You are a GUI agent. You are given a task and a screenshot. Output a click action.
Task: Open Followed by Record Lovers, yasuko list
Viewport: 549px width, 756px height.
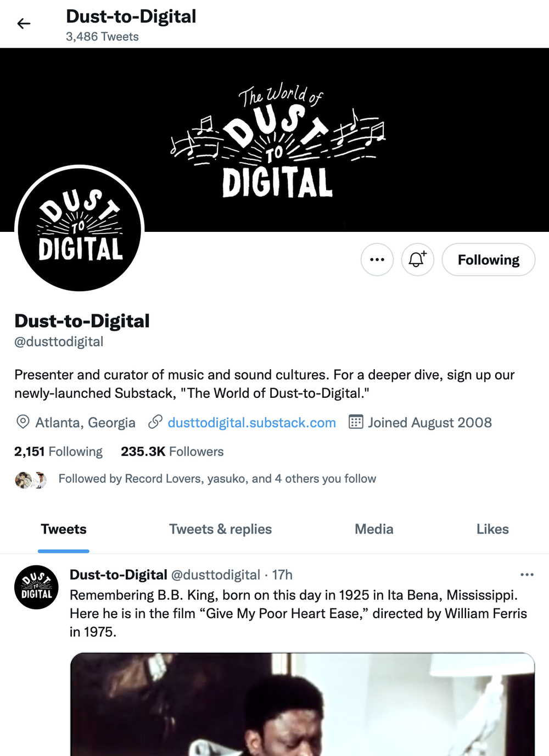(217, 479)
